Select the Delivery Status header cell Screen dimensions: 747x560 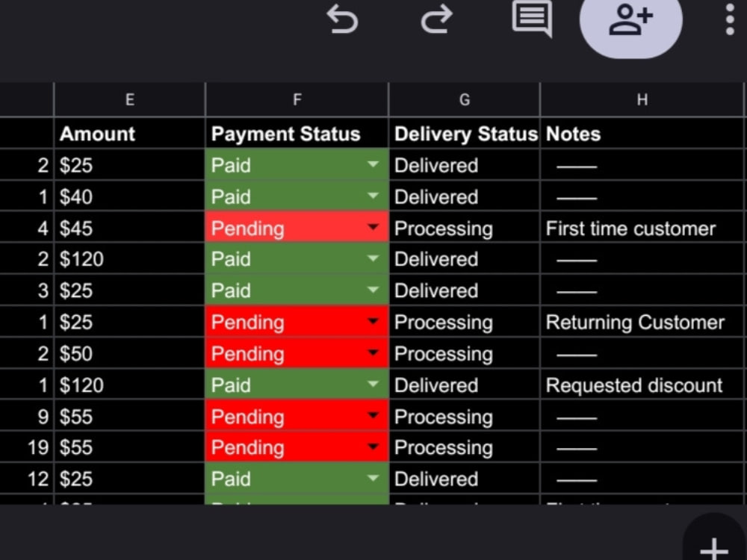[x=465, y=134]
